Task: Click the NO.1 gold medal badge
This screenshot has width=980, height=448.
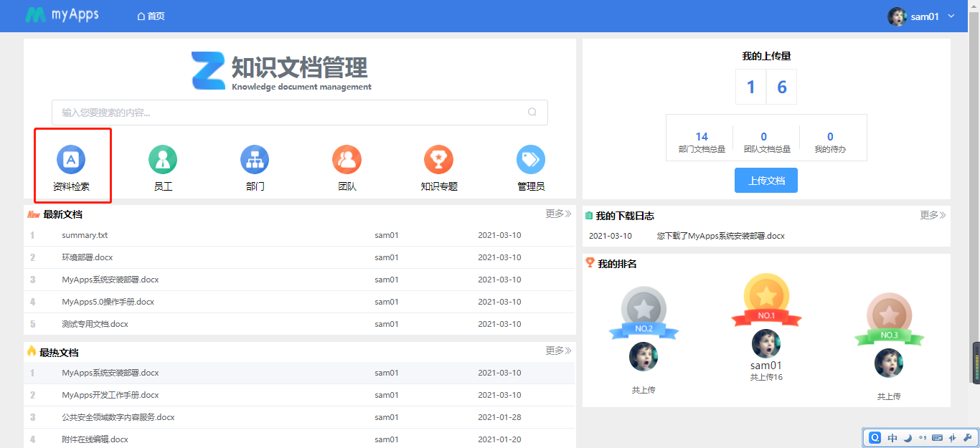Action: click(766, 300)
